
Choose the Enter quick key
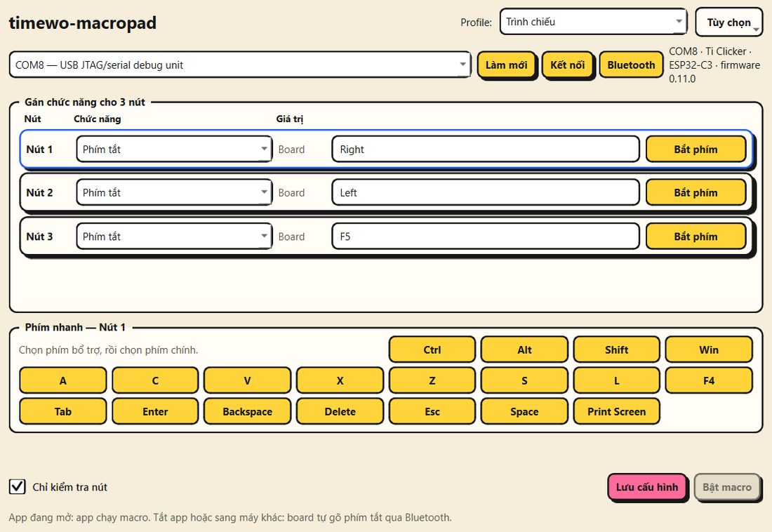coord(155,411)
